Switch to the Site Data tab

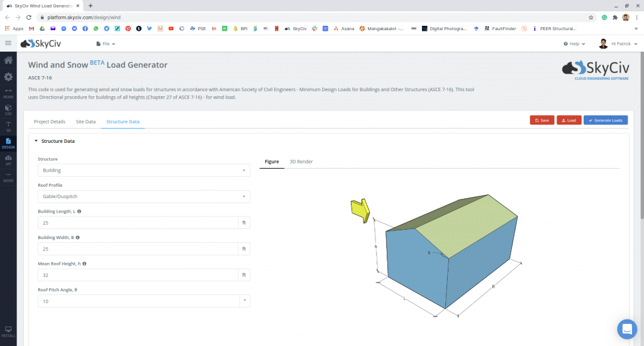(86, 121)
